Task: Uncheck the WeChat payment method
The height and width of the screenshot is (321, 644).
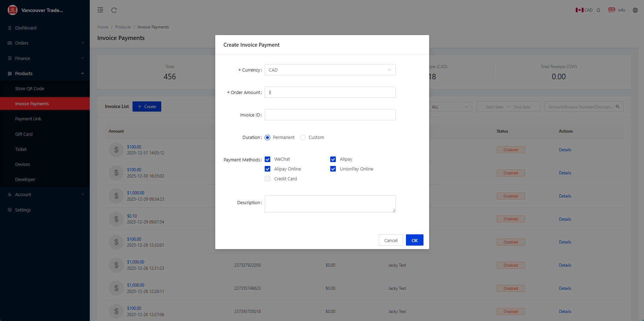Action: click(x=267, y=159)
